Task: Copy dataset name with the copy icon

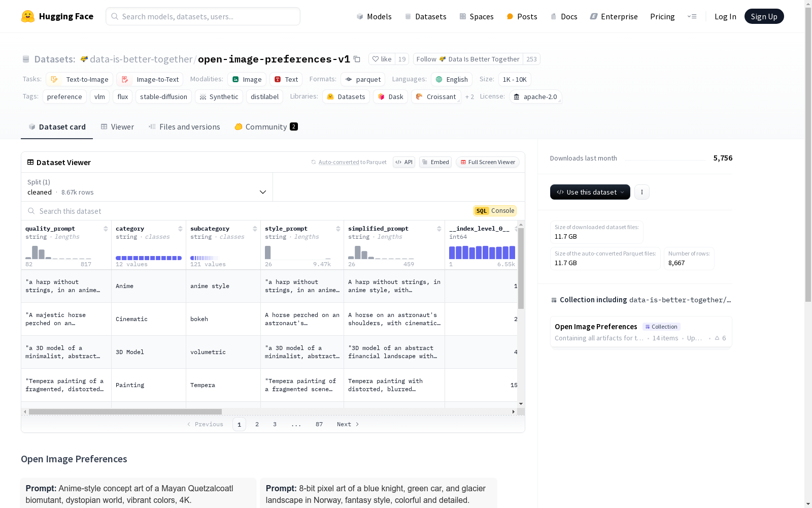Action: click(357, 59)
